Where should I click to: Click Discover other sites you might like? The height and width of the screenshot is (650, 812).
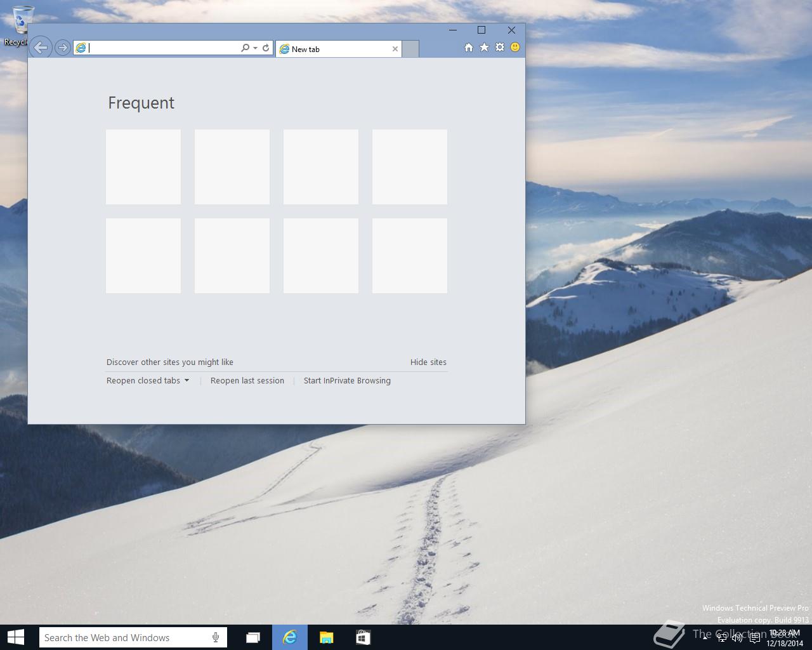tap(170, 362)
